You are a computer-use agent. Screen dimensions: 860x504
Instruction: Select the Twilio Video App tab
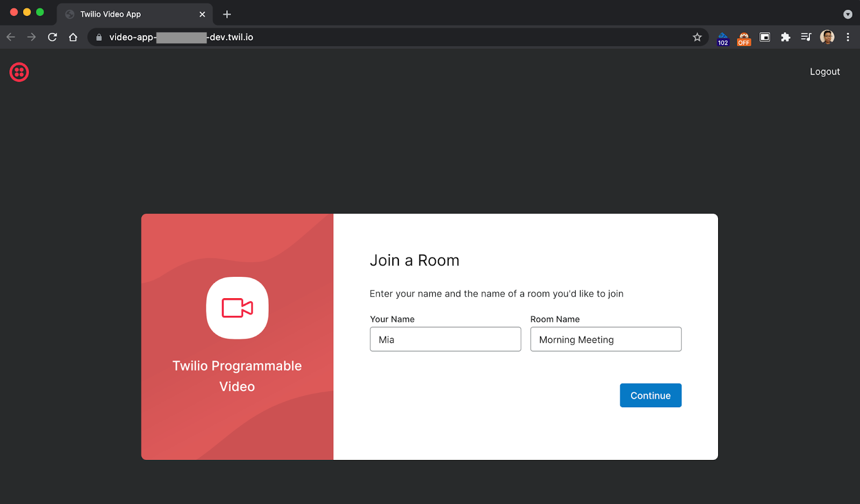pos(134,15)
